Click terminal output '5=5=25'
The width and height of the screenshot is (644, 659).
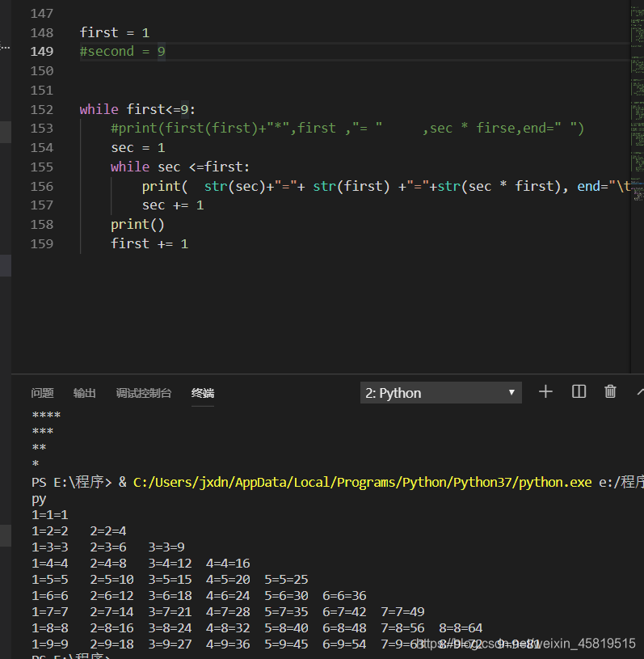pyautogui.click(x=286, y=580)
